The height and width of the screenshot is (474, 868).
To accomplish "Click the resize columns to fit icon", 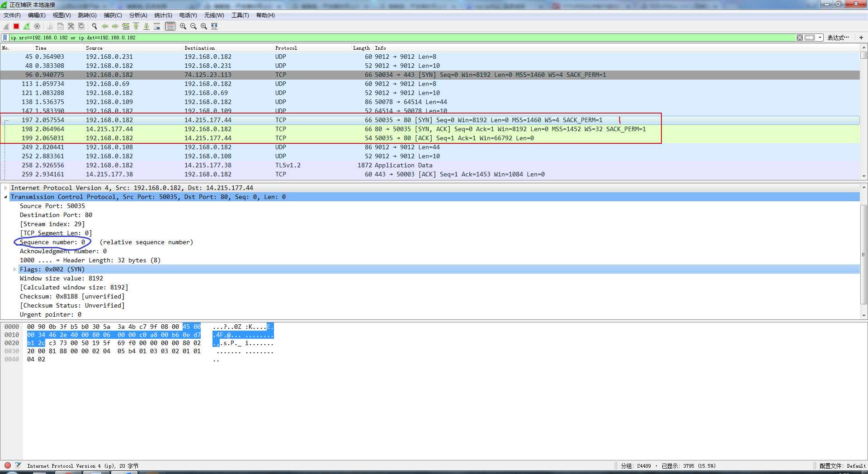I will click(214, 26).
